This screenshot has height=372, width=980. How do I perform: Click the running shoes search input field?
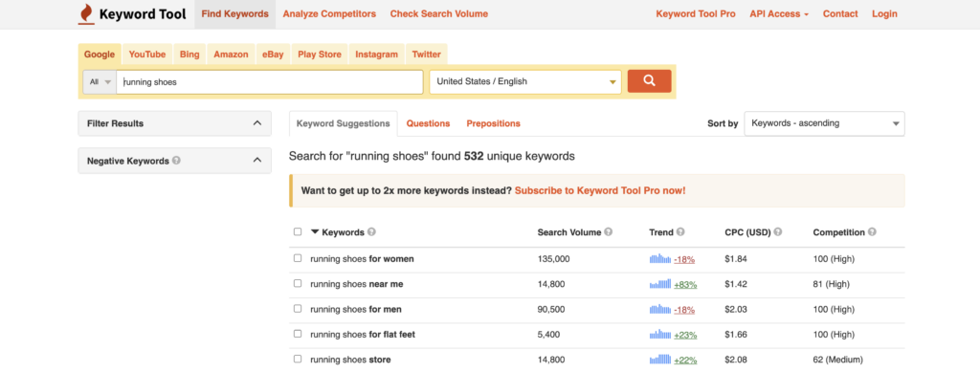pos(270,82)
